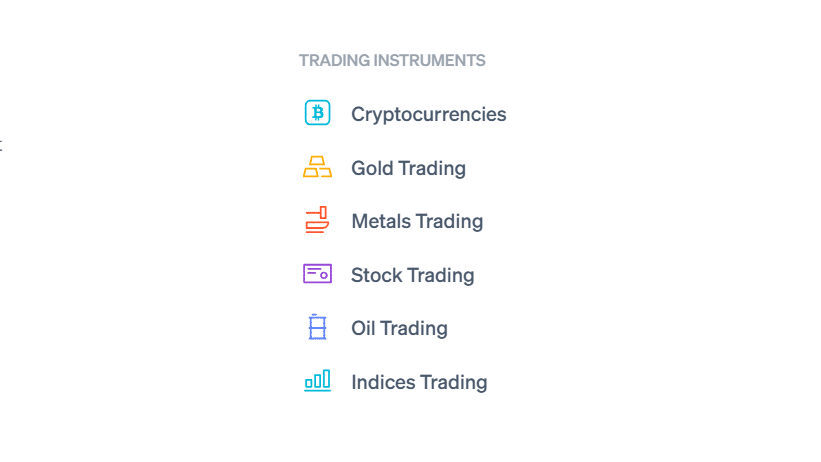The height and width of the screenshot is (462, 821).
Task: Select the Stock Trading text label
Action: [413, 275]
